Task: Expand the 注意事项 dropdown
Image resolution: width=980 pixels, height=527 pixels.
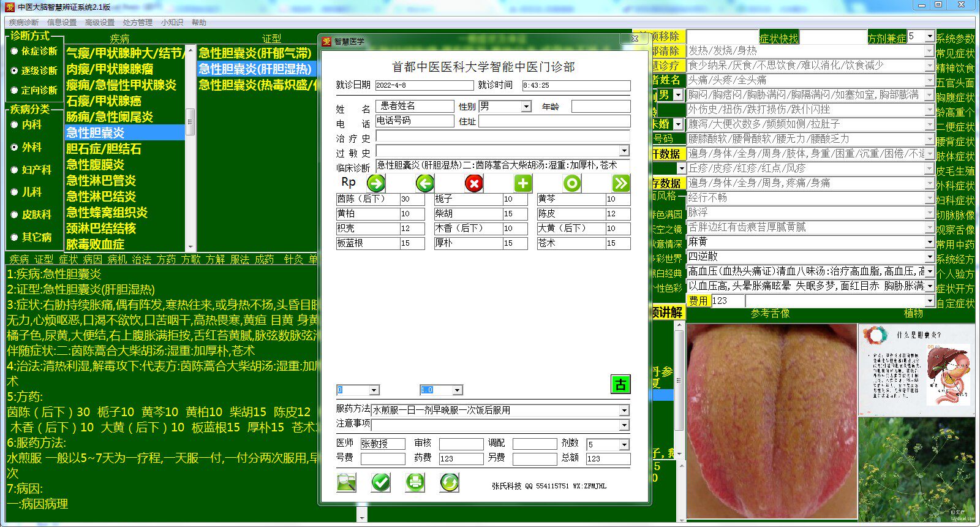Action: click(x=624, y=425)
